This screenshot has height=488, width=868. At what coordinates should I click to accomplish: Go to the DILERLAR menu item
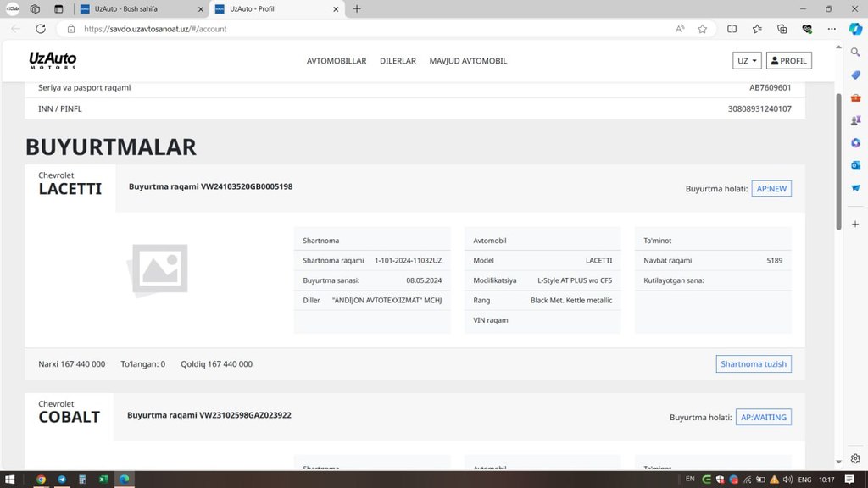click(398, 61)
